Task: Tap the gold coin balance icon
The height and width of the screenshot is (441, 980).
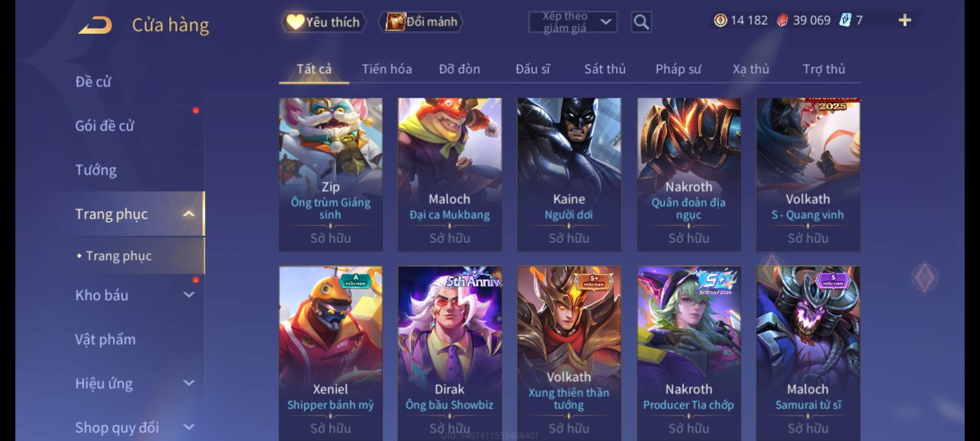Action: [x=720, y=20]
